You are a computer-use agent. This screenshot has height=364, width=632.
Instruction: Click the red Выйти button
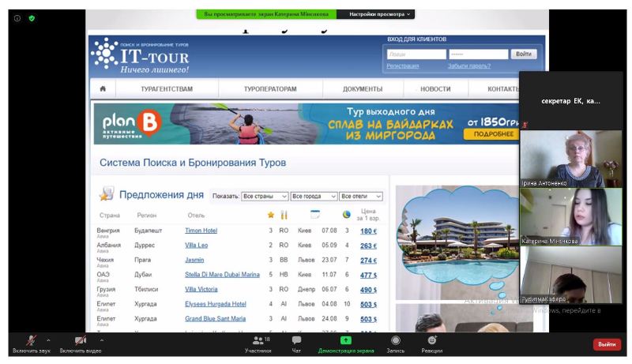[607, 344]
